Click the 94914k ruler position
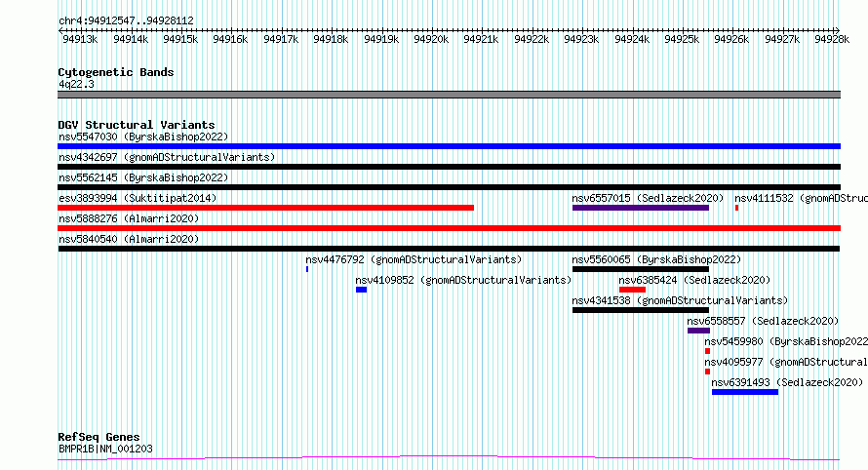Image resolution: width=868 pixels, height=470 pixels. click(131, 39)
